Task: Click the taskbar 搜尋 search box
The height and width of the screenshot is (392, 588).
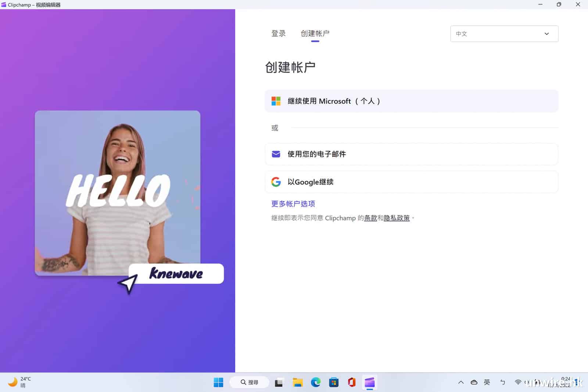Action: click(x=250, y=382)
